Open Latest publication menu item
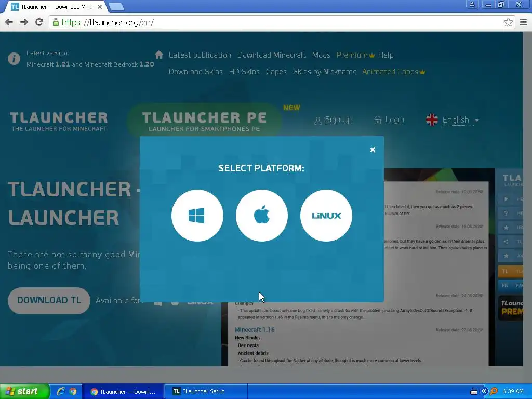Image resolution: width=532 pixels, height=399 pixels. pos(200,55)
